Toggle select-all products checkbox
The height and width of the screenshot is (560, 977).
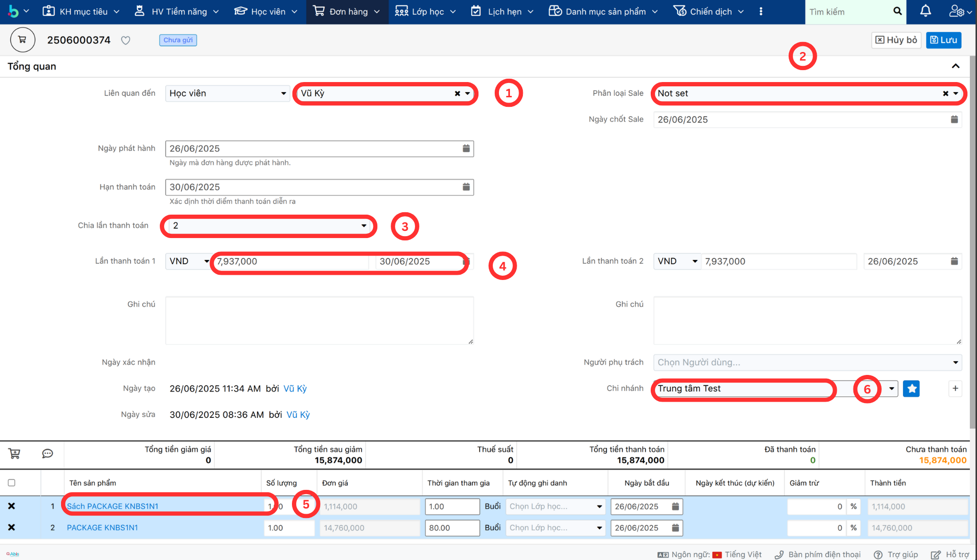[11, 483]
